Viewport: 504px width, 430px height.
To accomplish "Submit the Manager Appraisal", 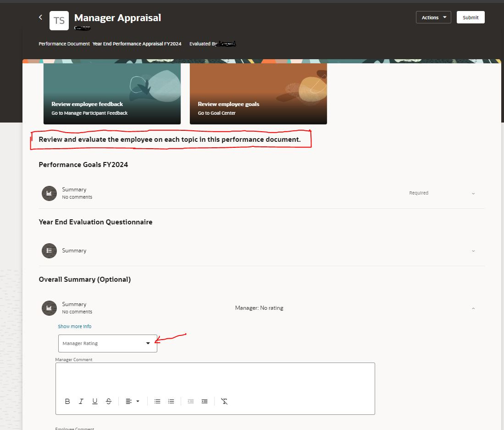I will click(x=471, y=17).
